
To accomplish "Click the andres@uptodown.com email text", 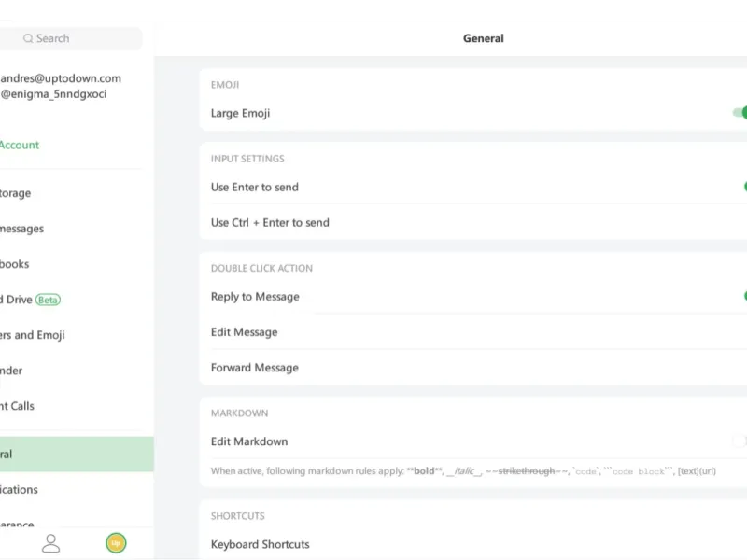I will coord(61,78).
